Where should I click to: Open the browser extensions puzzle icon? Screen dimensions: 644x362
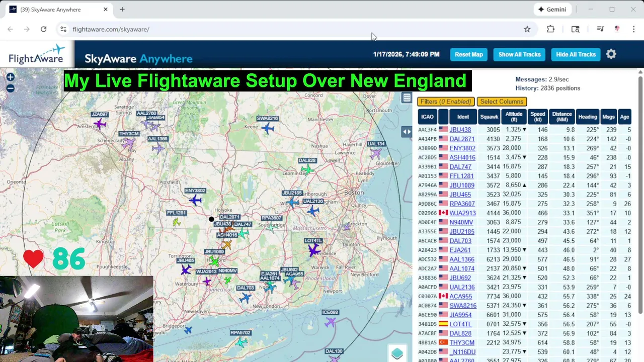[x=551, y=29]
